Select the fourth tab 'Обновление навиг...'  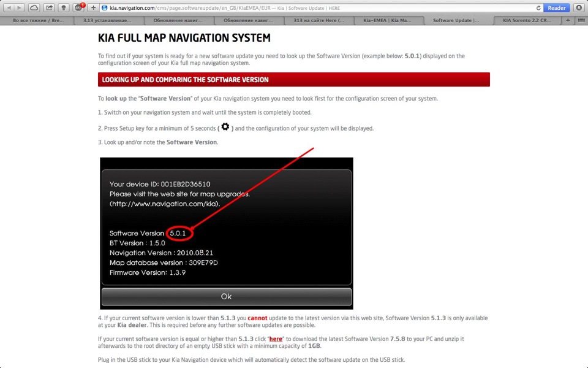coord(248,20)
